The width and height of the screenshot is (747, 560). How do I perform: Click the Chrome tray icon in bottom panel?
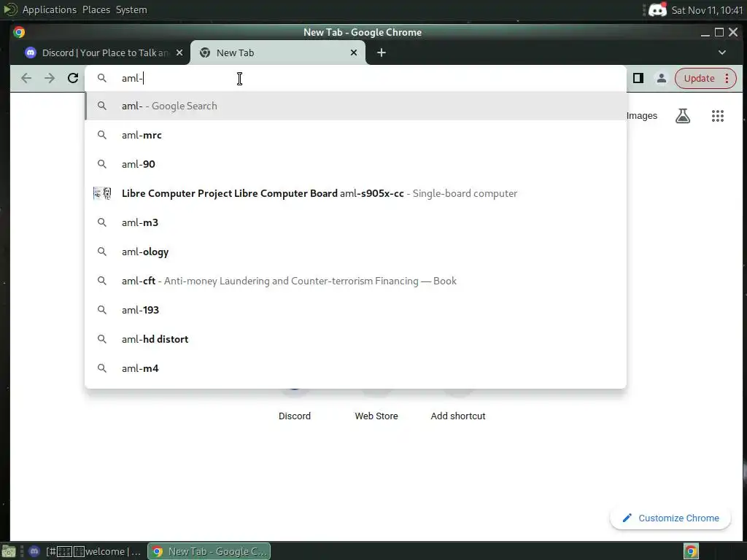[691, 551]
